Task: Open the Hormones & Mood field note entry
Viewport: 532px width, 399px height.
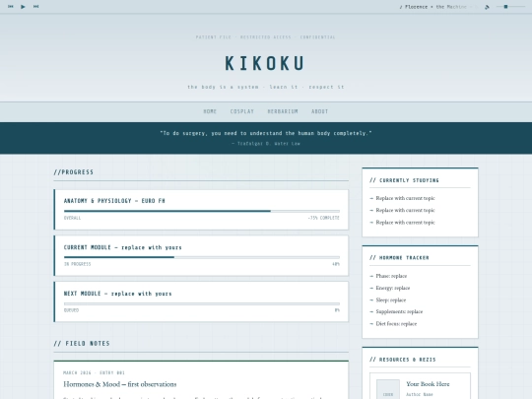Action: 120,384
